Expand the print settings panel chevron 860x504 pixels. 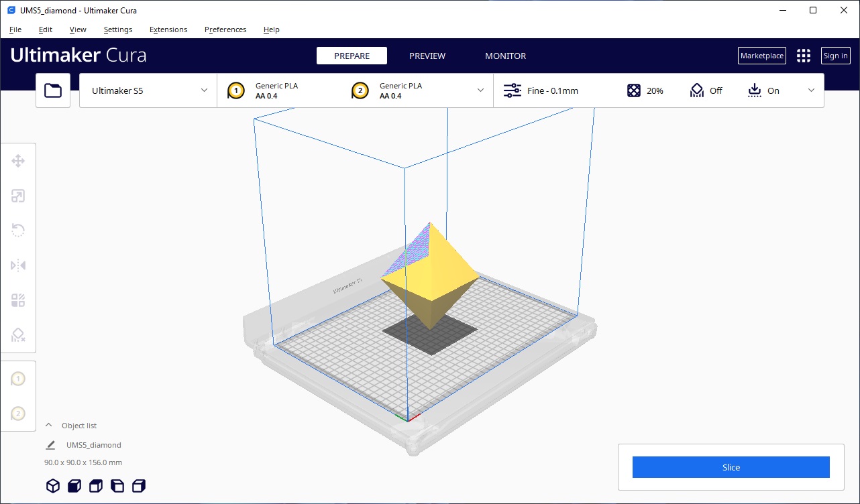tap(811, 90)
